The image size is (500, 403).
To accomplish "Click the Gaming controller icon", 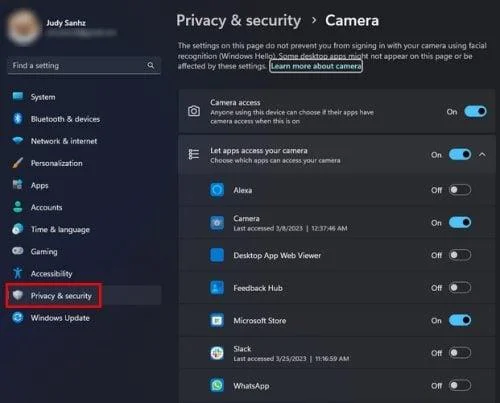I will [18, 251].
